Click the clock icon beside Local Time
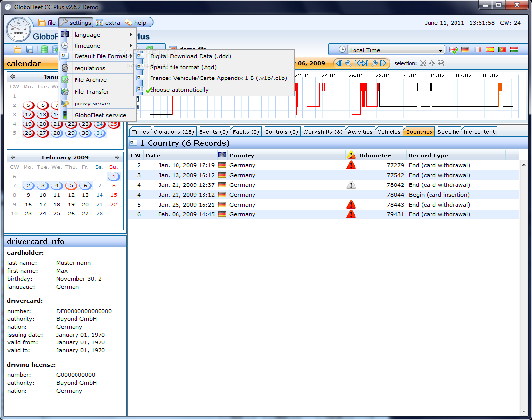Viewport: 532px width, 420px height. pyautogui.click(x=342, y=50)
